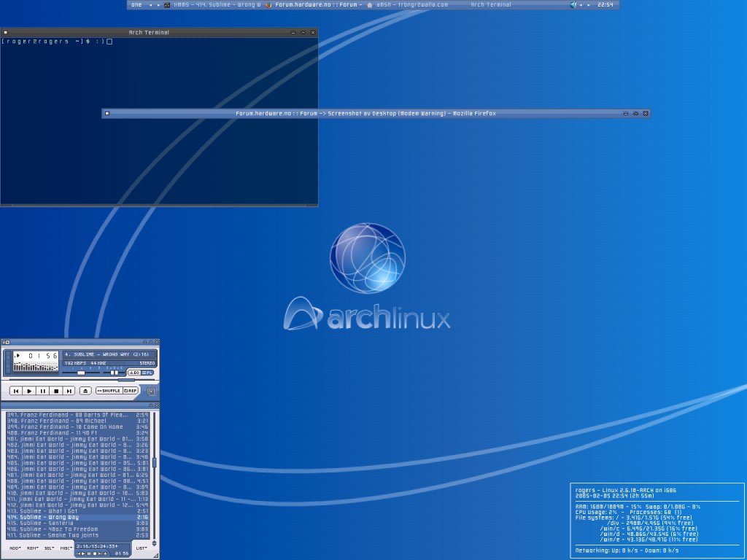Click mini Previous button in playlist footer

click(79, 553)
